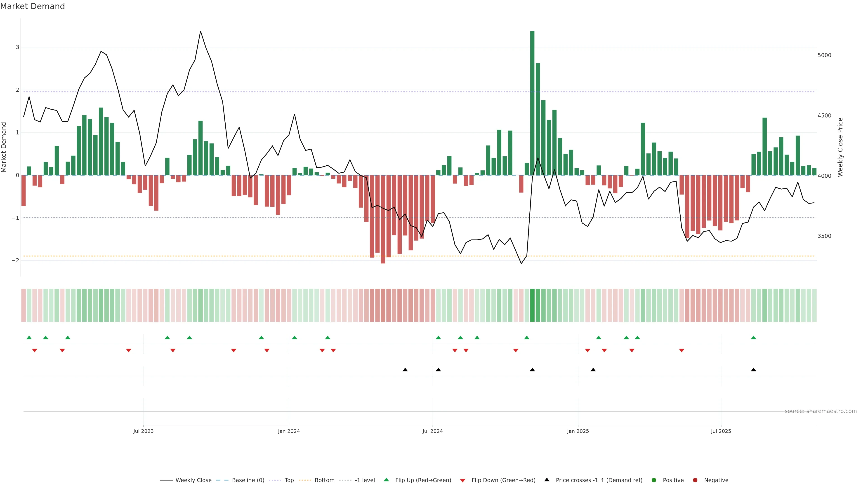Viewport: 868px width, 488px height.
Task: Toggle the Baseline (0) legend entry
Action: [248, 480]
